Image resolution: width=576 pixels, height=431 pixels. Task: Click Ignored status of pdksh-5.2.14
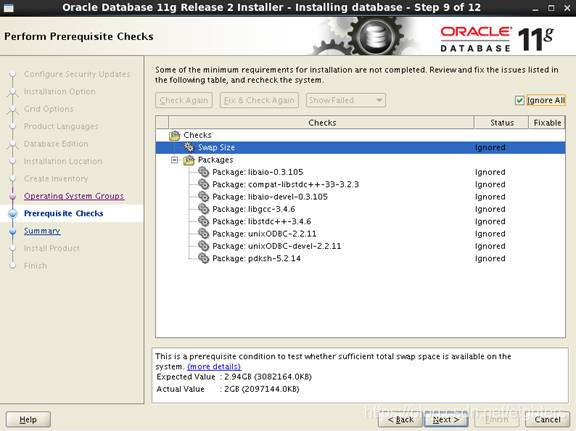tap(490, 258)
